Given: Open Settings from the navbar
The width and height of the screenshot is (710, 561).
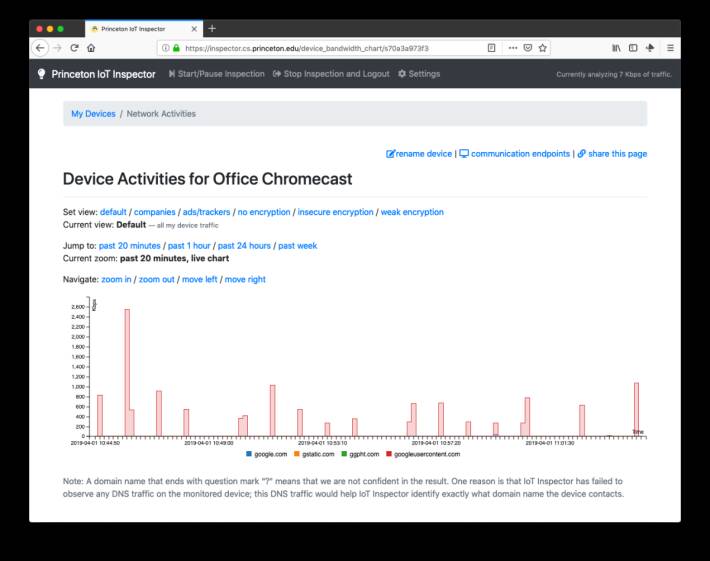Looking at the screenshot, I should coord(419,74).
